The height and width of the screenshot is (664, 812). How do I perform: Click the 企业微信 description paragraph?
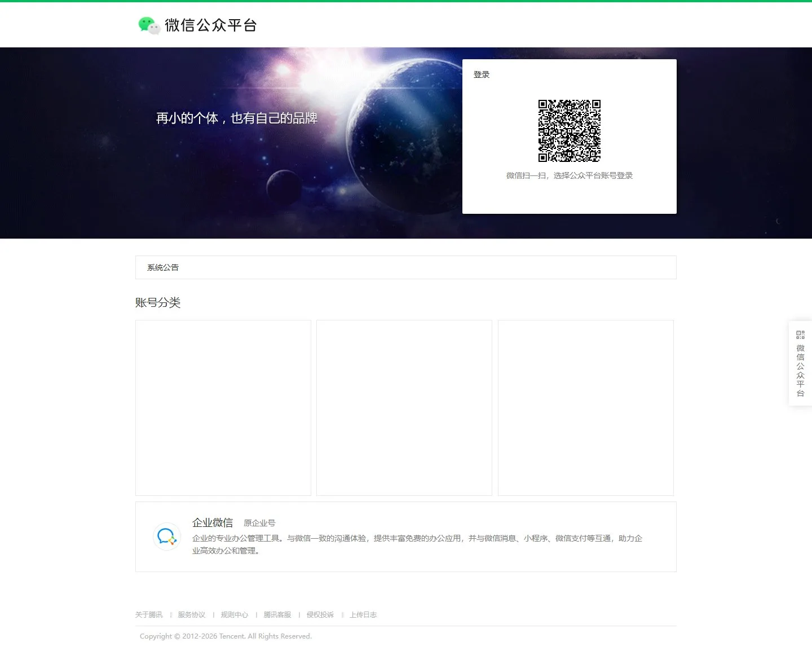coord(417,544)
